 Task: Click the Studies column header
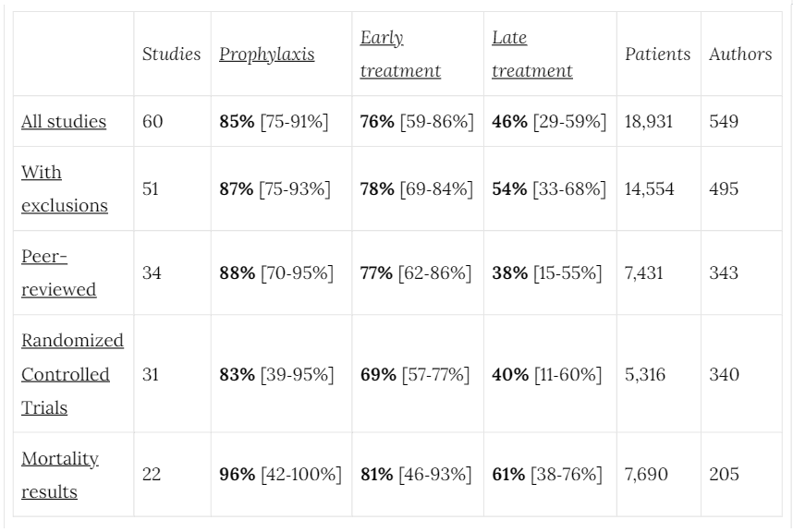coord(171,54)
